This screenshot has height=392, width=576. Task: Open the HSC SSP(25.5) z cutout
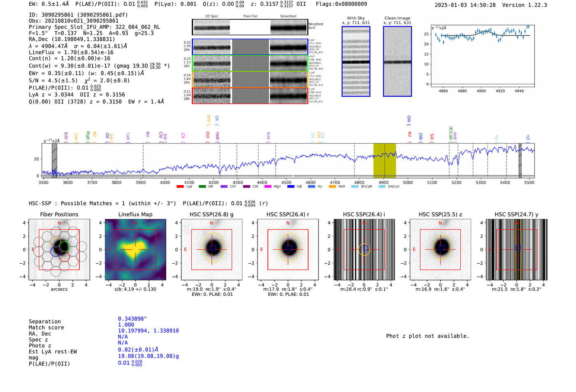(440, 250)
